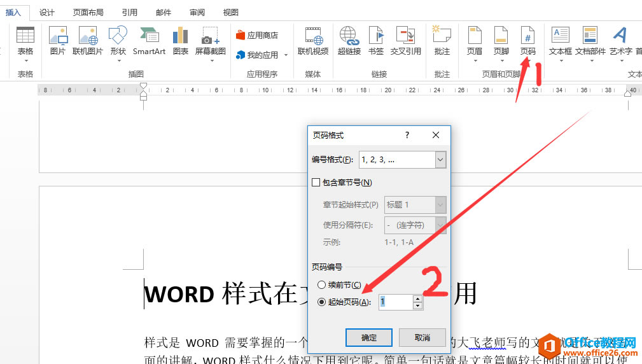Viewport: 642px width, 364px height.
Task: Insert a Cross-reference (交叉引用)
Action: (x=406, y=41)
